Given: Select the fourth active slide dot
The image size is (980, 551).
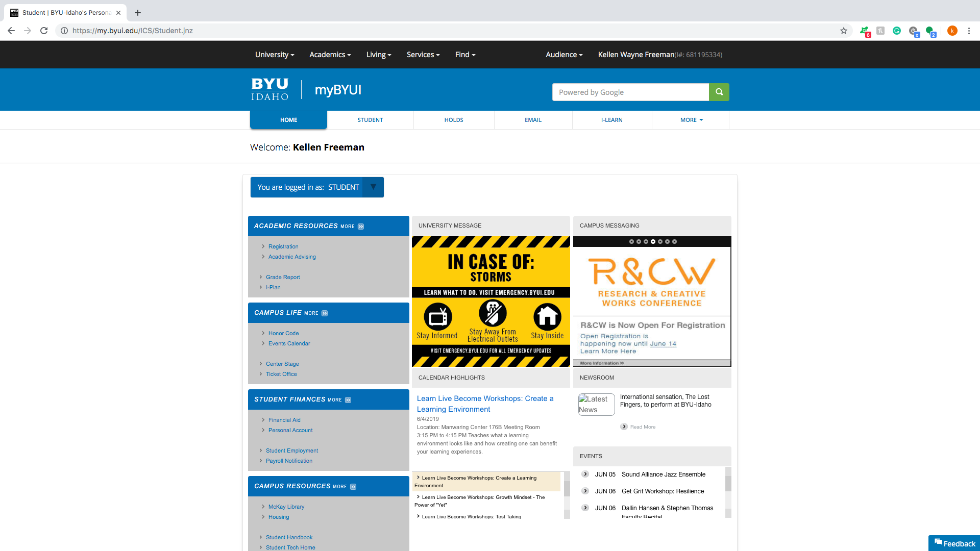Looking at the screenshot, I should pyautogui.click(x=653, y=241).
